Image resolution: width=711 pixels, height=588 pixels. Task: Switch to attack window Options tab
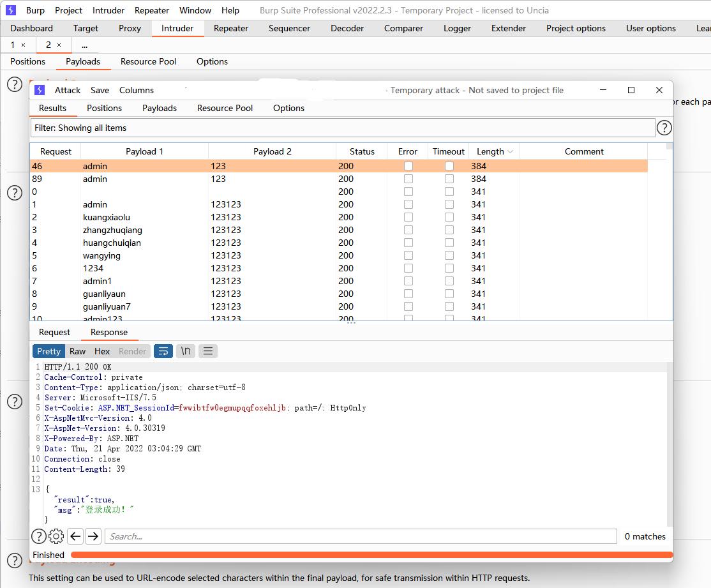tap(288, 108)
